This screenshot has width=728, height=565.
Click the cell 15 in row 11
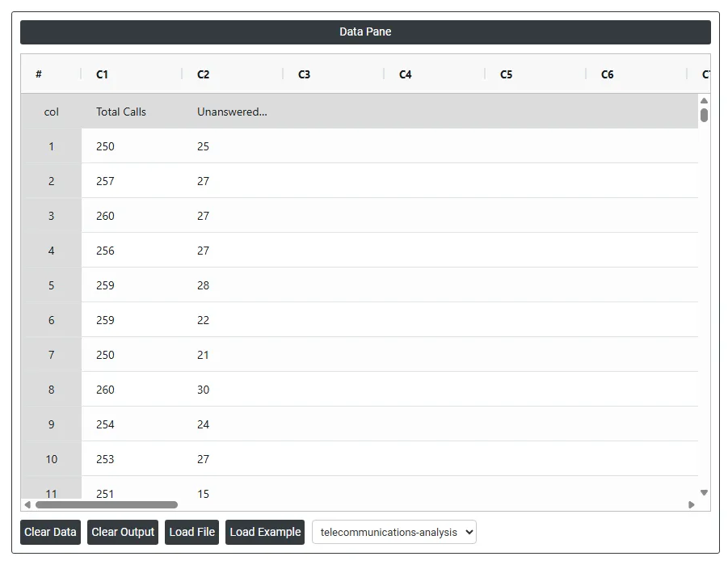click(x=233, y=488)
